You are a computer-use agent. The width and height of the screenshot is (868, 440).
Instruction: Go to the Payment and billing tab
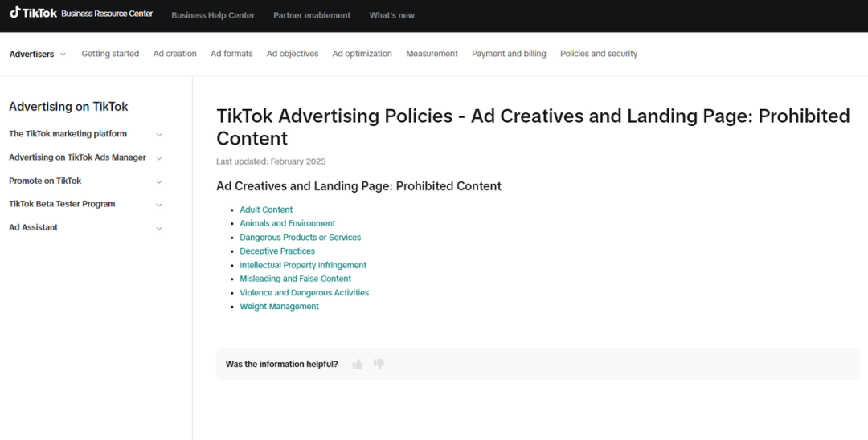coord(509,54)
